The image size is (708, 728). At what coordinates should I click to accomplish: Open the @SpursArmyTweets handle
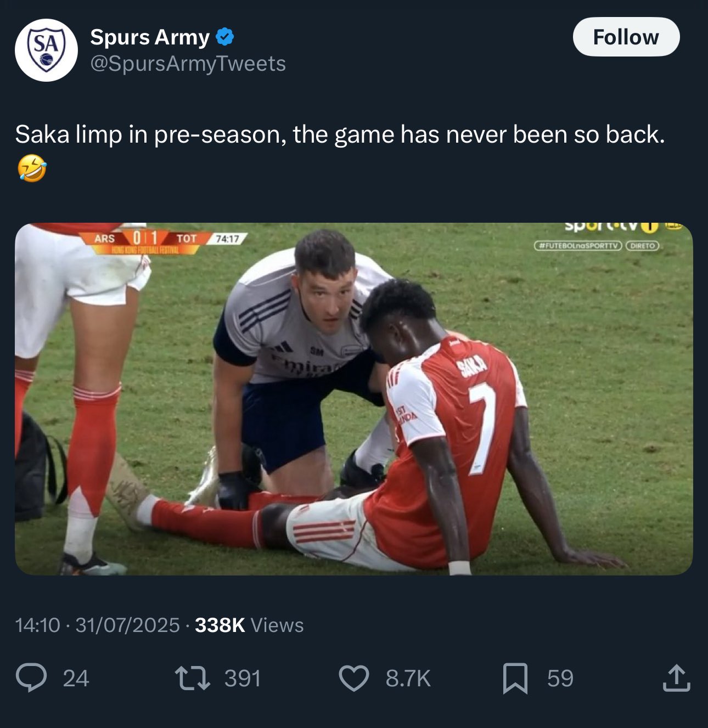[x=188, y=64]
